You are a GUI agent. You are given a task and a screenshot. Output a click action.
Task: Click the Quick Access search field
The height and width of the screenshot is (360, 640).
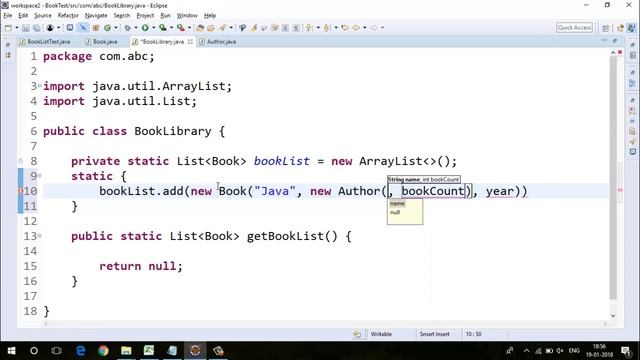574,28
